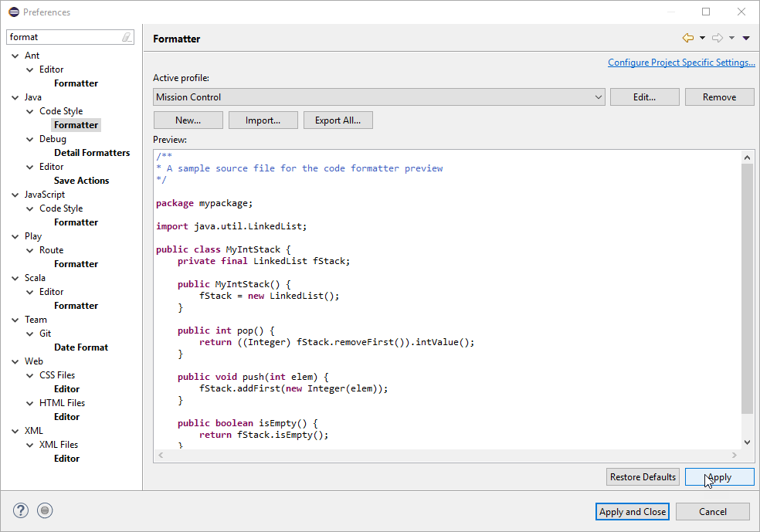The image size is (760, 532).
Task: Click the preview scroll left arrow
Action: (x=161, y=455)
